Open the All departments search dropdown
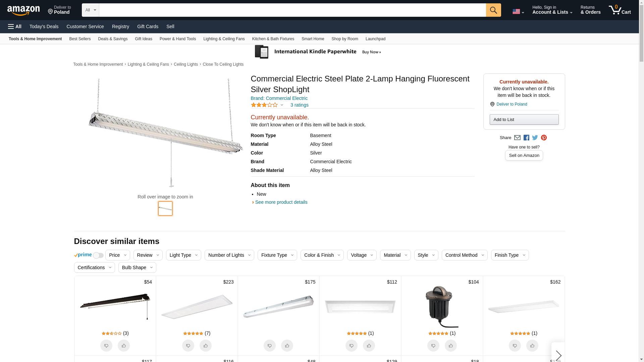Viewport: 644px width, 362px height. pyautogui.click(x=91, y=10)
